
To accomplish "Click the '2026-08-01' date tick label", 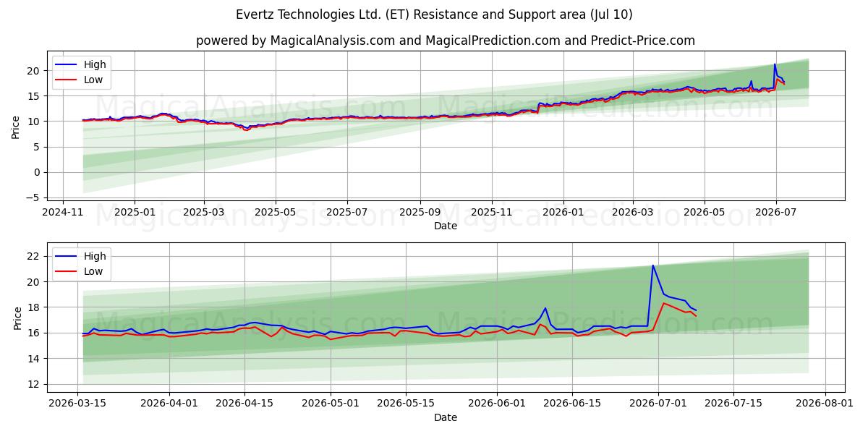I will 824,404.
